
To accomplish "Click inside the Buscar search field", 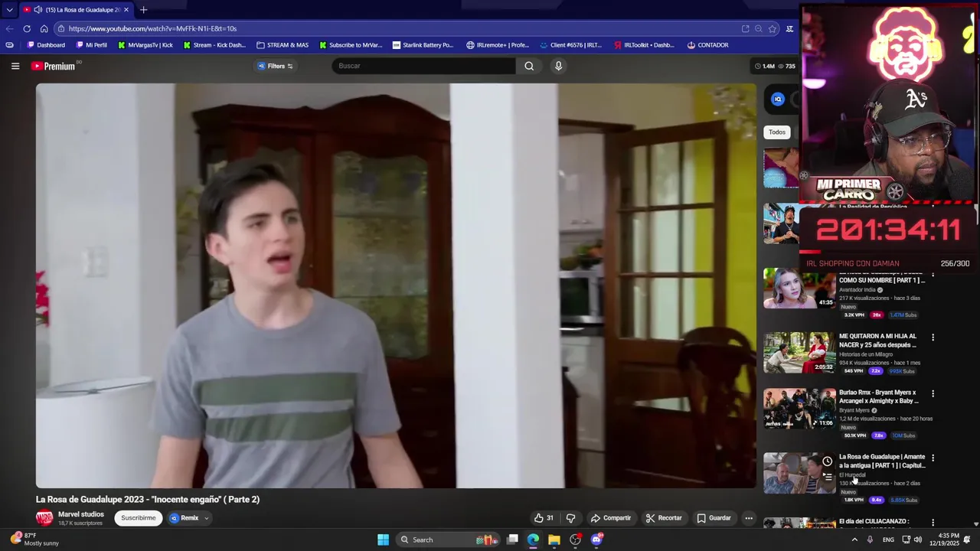I will click(424, 66).
